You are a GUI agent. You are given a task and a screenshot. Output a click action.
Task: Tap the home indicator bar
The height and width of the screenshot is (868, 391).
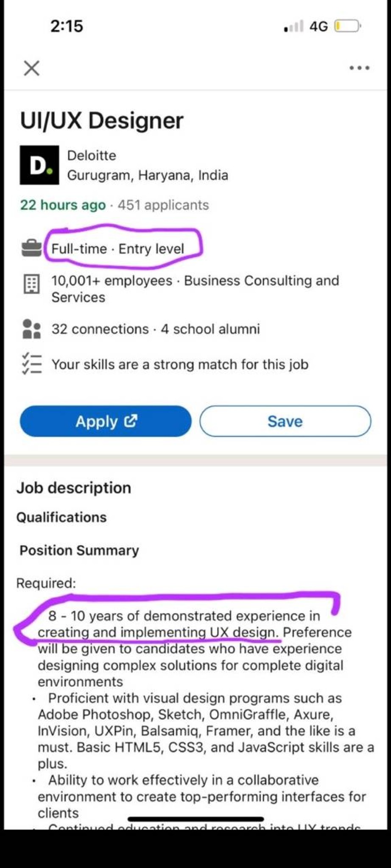(196, 819)
